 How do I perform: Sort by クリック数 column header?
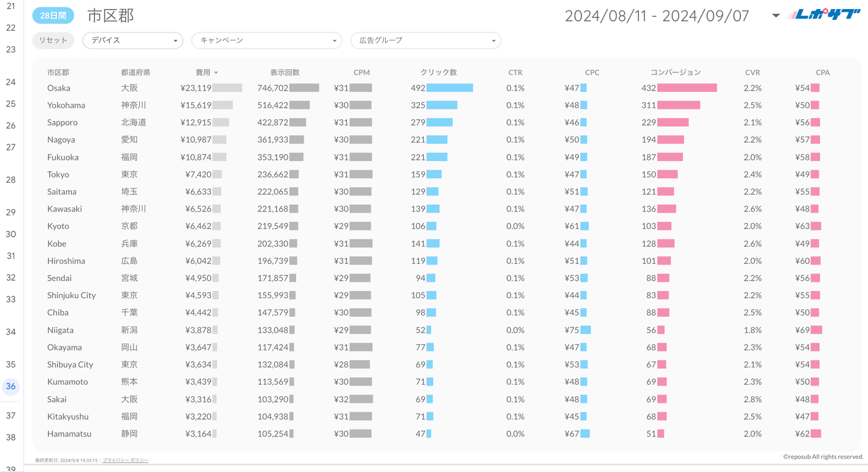(x=439, y=72)
